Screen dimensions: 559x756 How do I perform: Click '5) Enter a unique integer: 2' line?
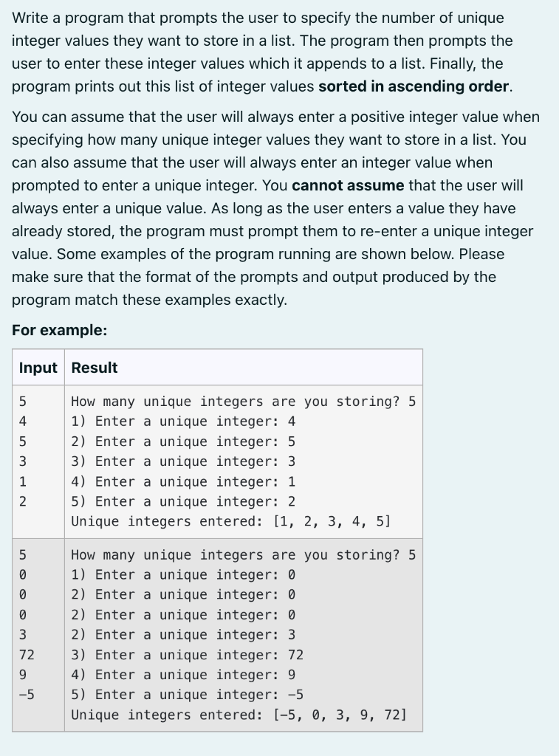click(183, 501)
